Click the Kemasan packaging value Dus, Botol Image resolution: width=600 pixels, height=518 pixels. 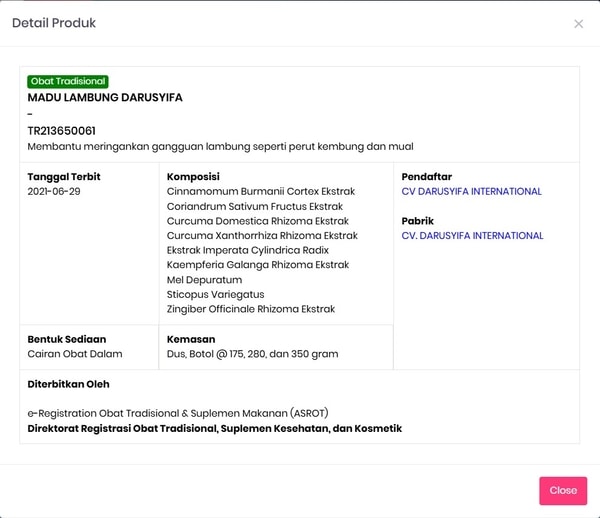253,354
